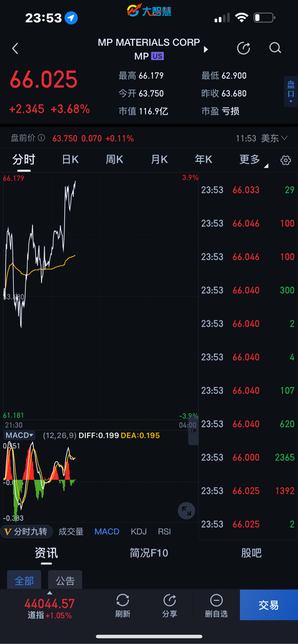Select the MACD indicator tab
This screenshot has height=644, width=298.
(x=107, y=532)
